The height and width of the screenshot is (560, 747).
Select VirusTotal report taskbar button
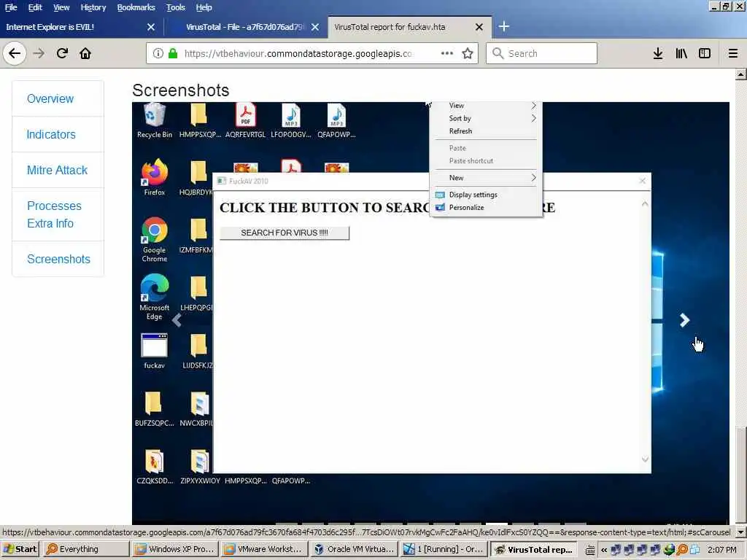point(533,549)
